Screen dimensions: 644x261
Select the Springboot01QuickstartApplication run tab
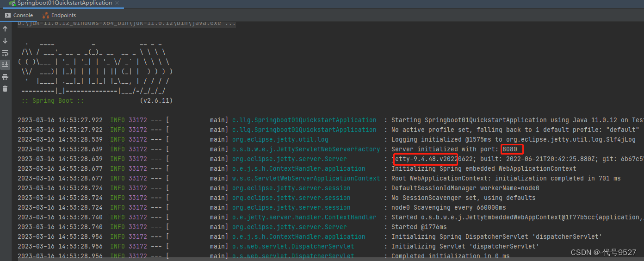(64, 3)
